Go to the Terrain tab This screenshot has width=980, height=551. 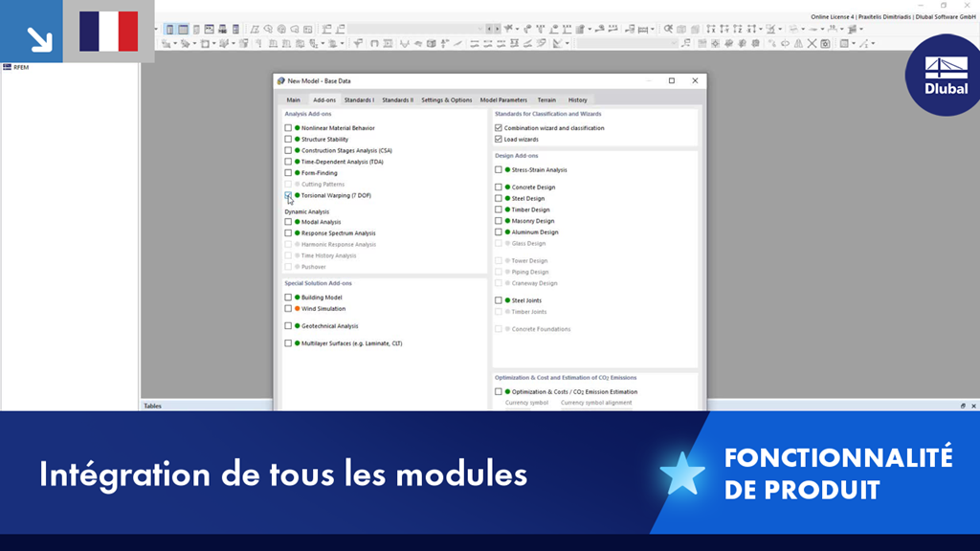[x=546, y=99]
